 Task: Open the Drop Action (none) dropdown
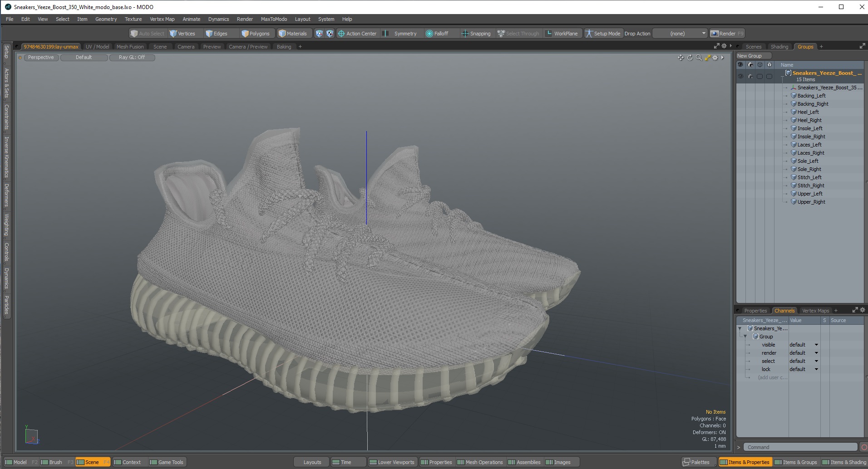[x=680, y=34]
